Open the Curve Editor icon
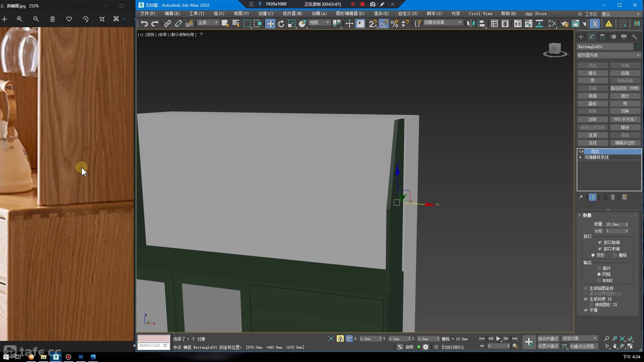644x362 pixels. pyautogui.click(x=529, y=23)
